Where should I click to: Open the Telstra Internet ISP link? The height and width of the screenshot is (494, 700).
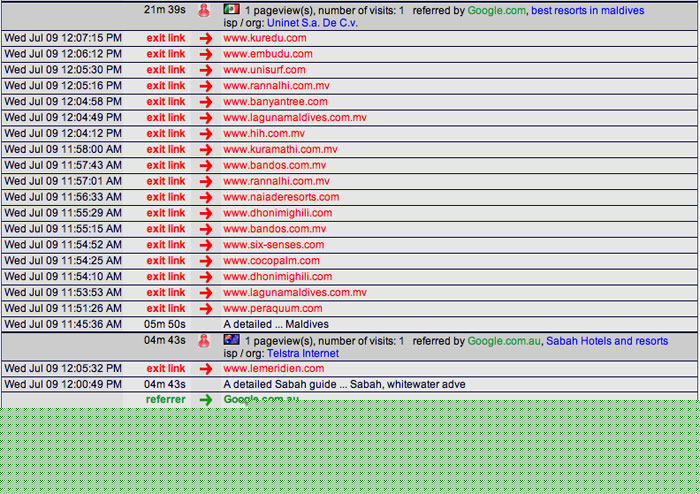click(x=302, y=353)
